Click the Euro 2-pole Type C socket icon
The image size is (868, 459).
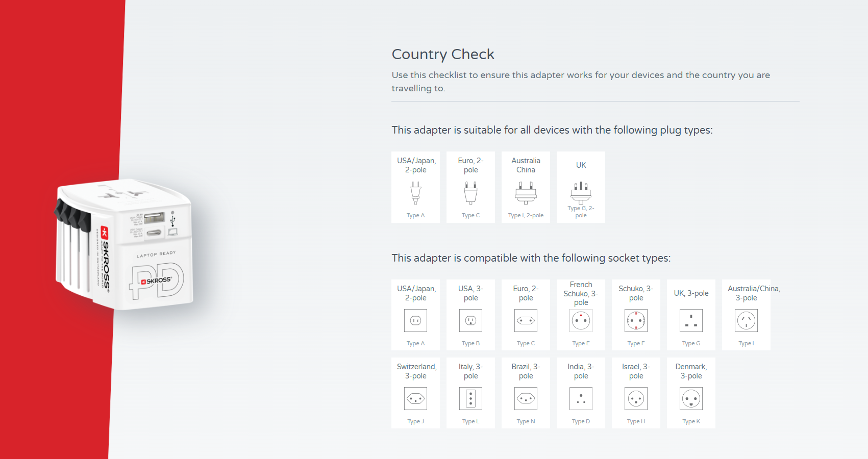526,321
